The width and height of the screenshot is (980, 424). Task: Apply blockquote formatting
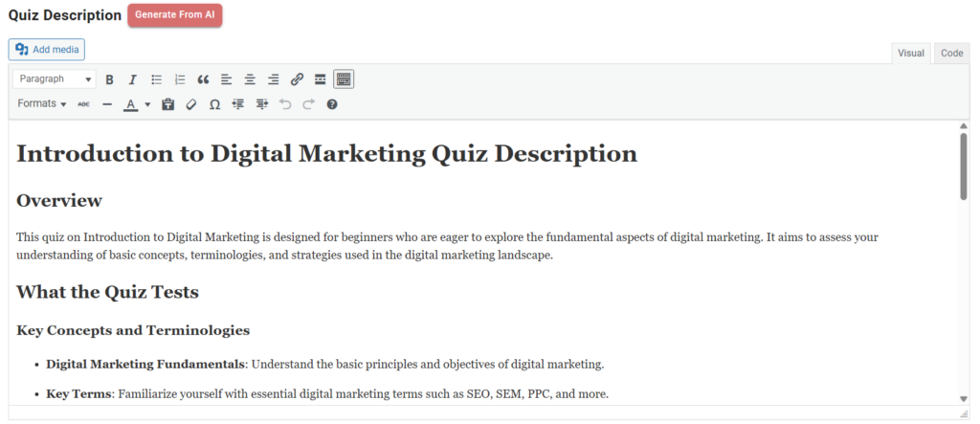203,79
